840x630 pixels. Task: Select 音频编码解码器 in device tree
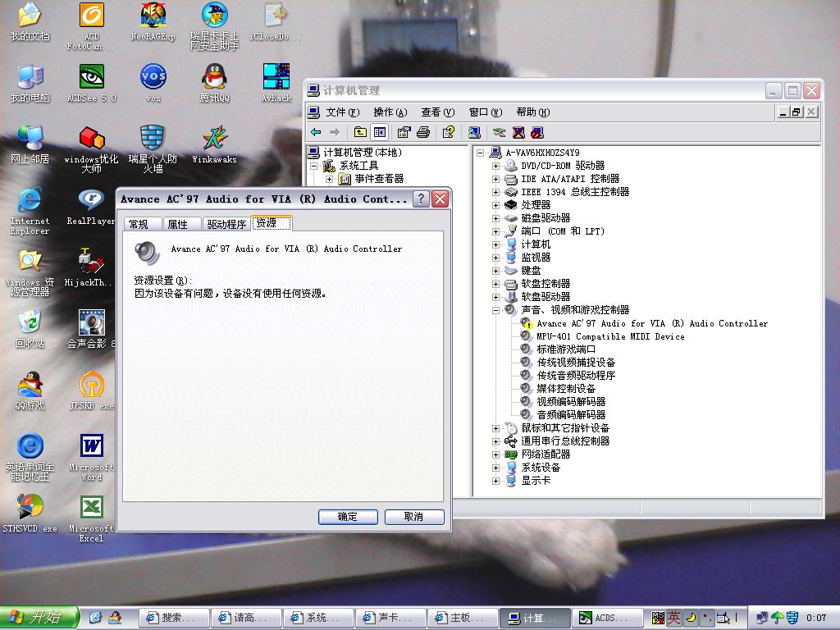(x=571, y=415)
